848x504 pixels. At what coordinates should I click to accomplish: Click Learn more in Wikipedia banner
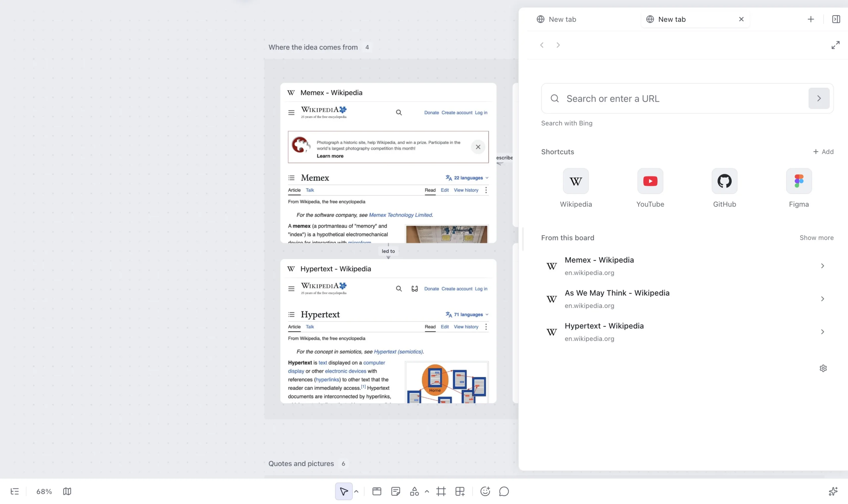point(330,156)
